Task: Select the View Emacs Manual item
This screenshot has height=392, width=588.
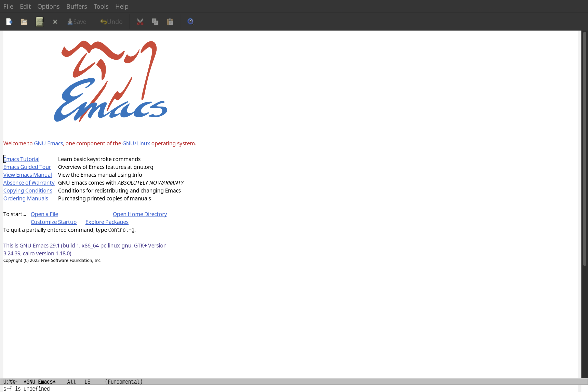Action: pyautogui.click(x=28, y=175)
